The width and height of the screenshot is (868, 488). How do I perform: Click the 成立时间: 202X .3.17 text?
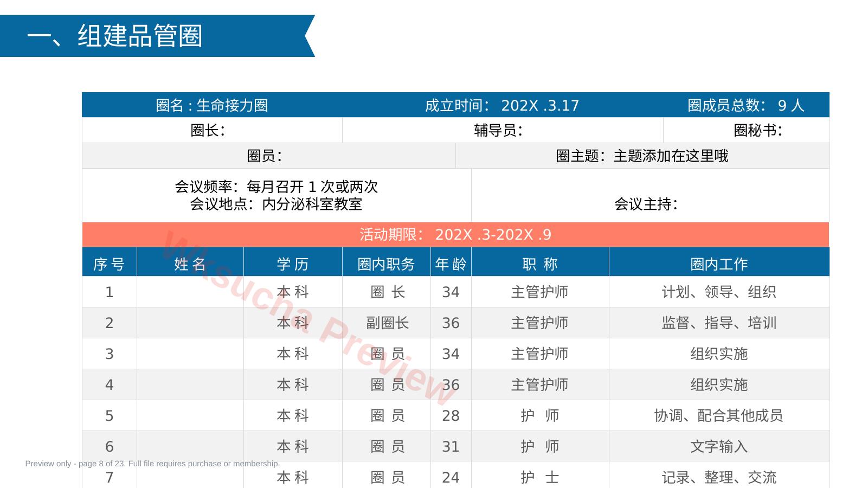coord(502,105)
